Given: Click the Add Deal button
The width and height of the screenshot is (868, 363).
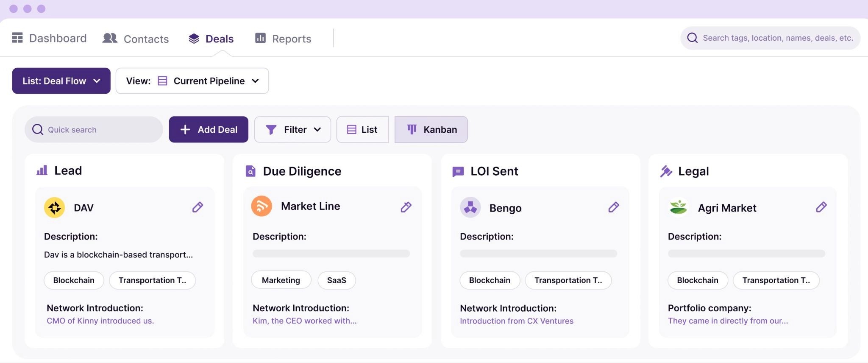Looking at the screenshot, I should pos(209,129).
